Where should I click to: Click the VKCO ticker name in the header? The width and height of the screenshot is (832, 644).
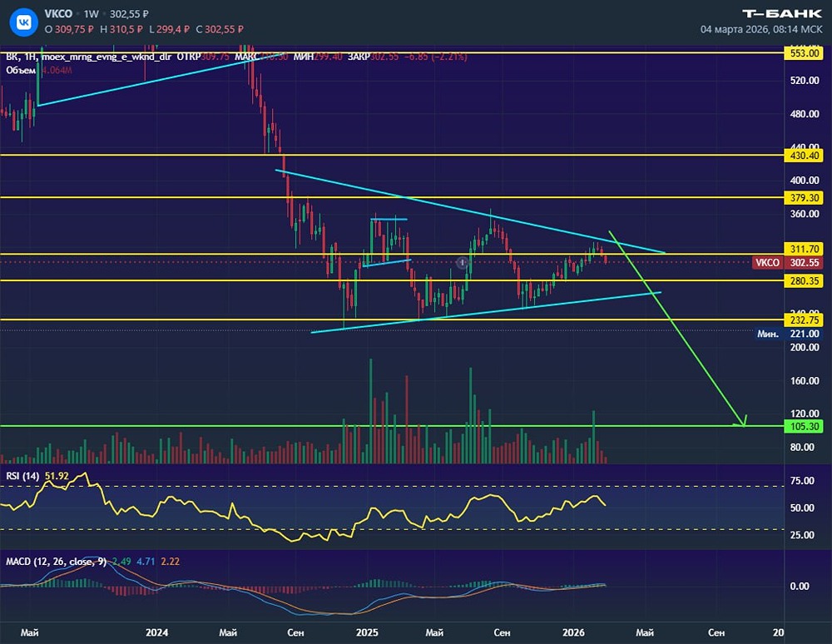[58, 14]
